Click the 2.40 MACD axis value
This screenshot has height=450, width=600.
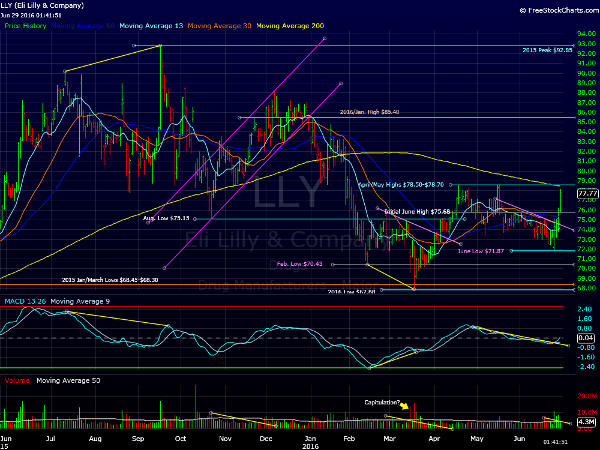pyautogui.click(x=584, y=309)
